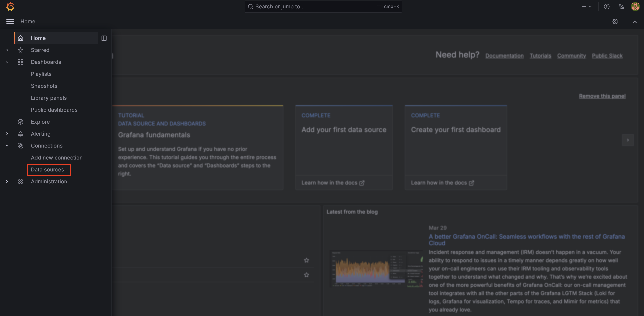
Task: Toggle the right panel arrow
Action: tap(628, 140)
